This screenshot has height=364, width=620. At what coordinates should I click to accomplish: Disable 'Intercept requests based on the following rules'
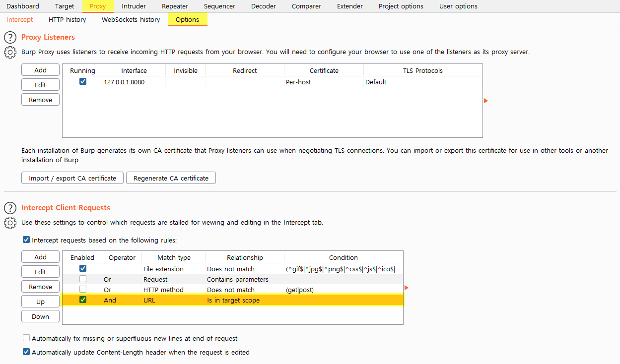coord(26,240)
